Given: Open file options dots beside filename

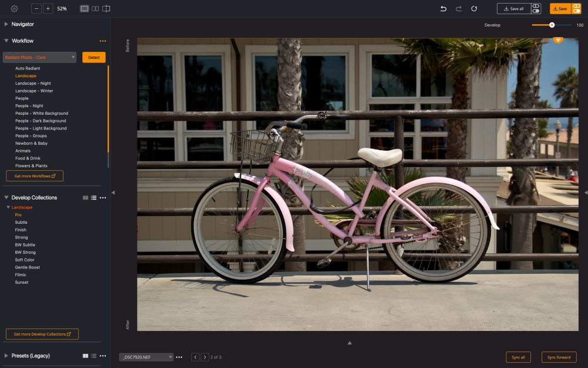Looking at the screenshot, I should click(179, 357).
